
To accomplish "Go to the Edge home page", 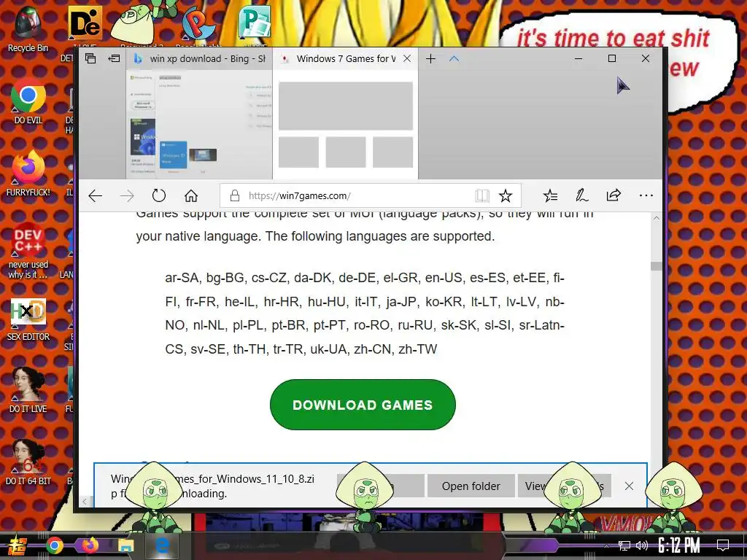I will [191, 195].
